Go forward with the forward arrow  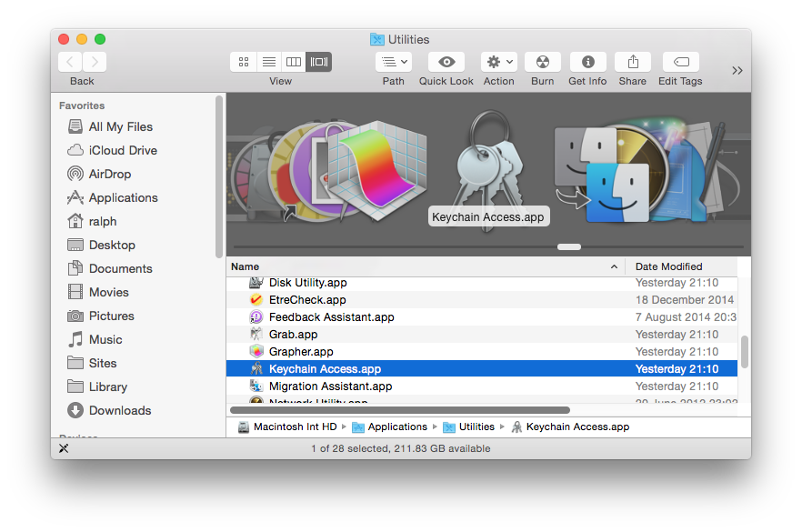tap(95, 62)
